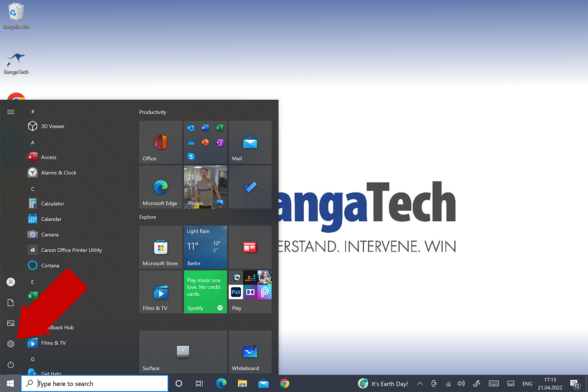Open the Spotify tile
Image resolution: width=588 pixels, height=392 pixels.
click(x=205, y=292)
